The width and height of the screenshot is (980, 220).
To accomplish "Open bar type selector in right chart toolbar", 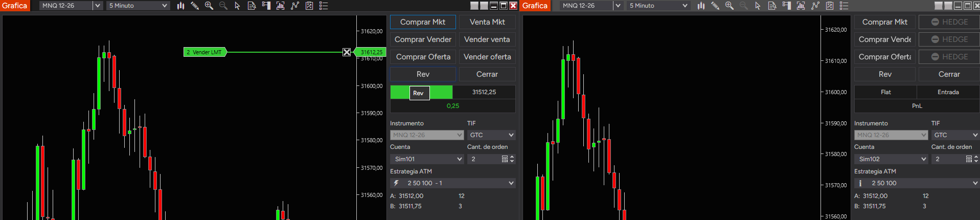I will pos(701,6).
